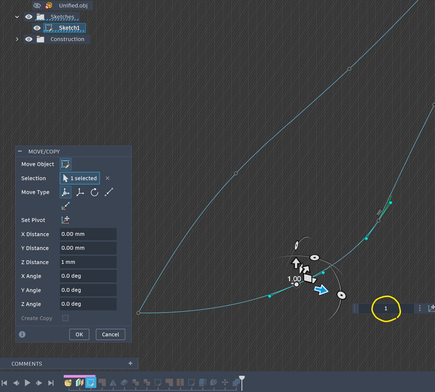The image size is (435, 392).
Task: Open the info icon in Move/Copy dialog
Action: pos(22,334)
